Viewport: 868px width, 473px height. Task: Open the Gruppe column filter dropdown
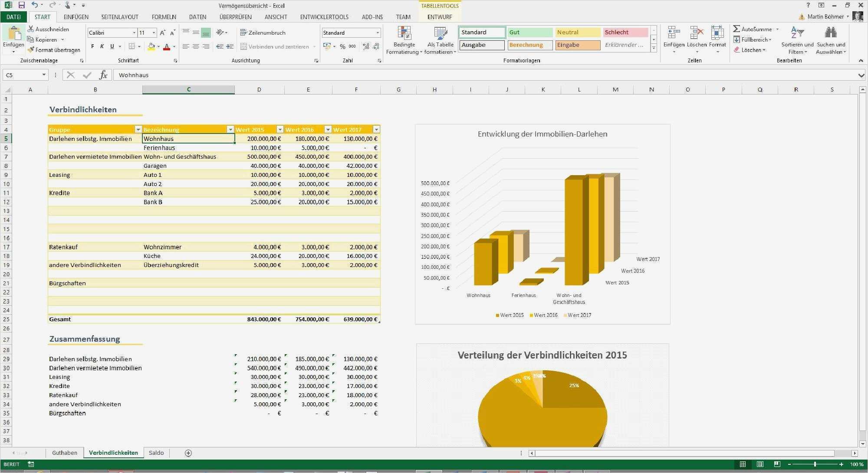tap(138, 130)
